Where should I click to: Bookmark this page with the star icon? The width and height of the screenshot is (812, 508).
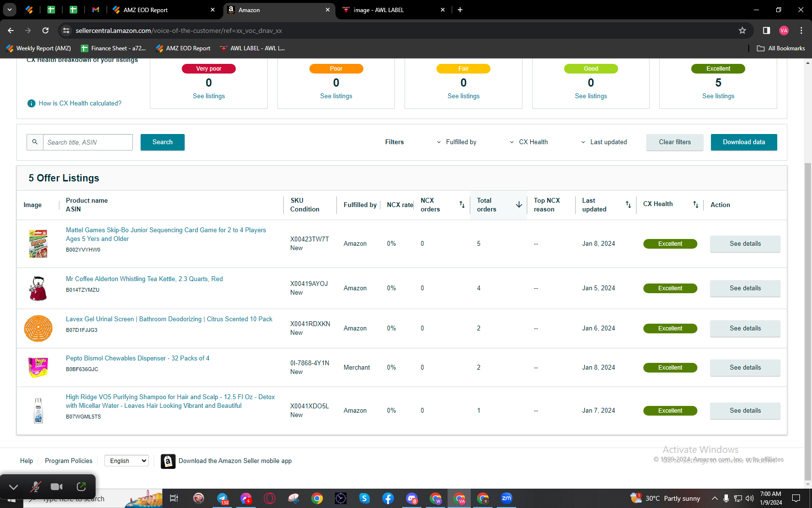pos(742,30)
